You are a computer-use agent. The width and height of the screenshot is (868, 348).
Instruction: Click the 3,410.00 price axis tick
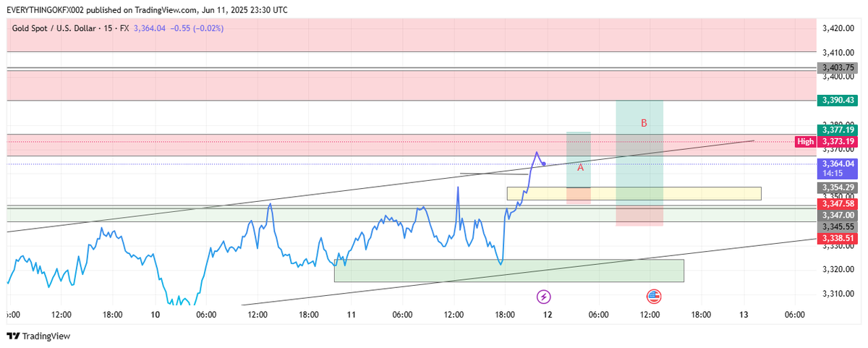tap(839, 52)
